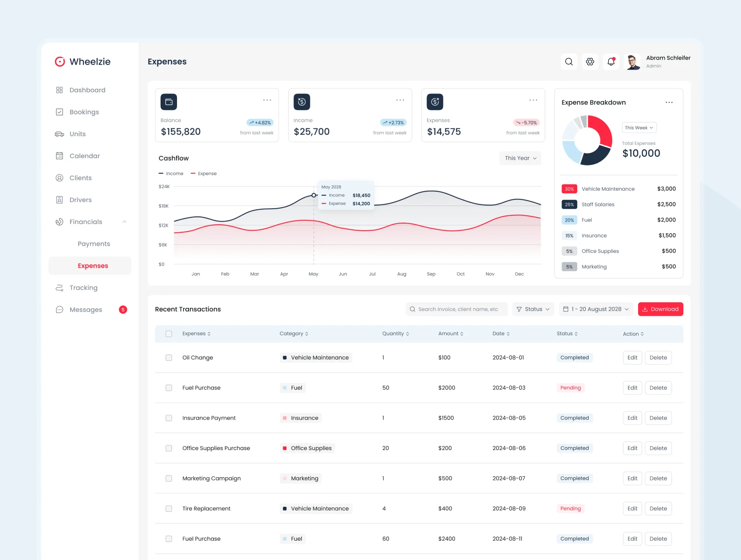Click the Messages unread badge showing 5
The image size is (741, 560).
tap(123, 310)
